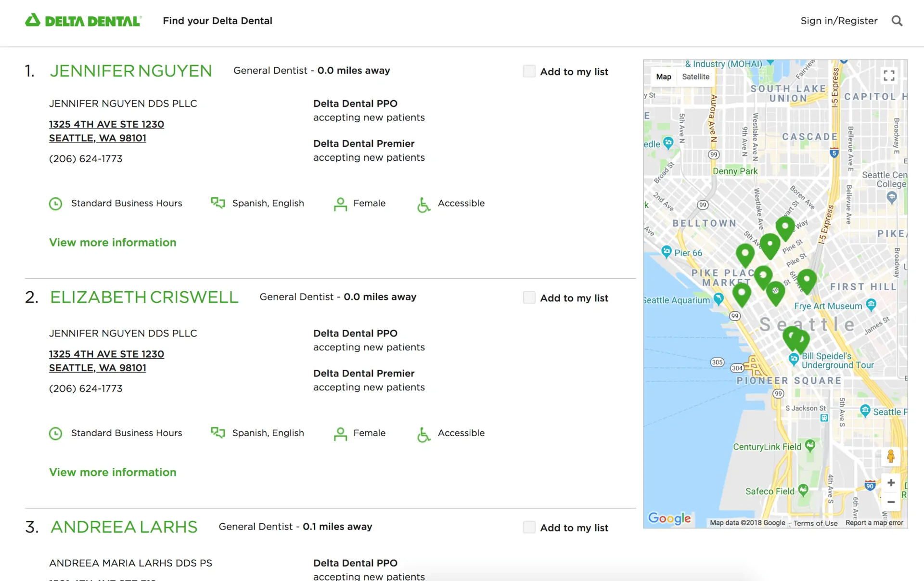
Task: Click the Frye Art Museum marker
Action: [x=871, y=304]
